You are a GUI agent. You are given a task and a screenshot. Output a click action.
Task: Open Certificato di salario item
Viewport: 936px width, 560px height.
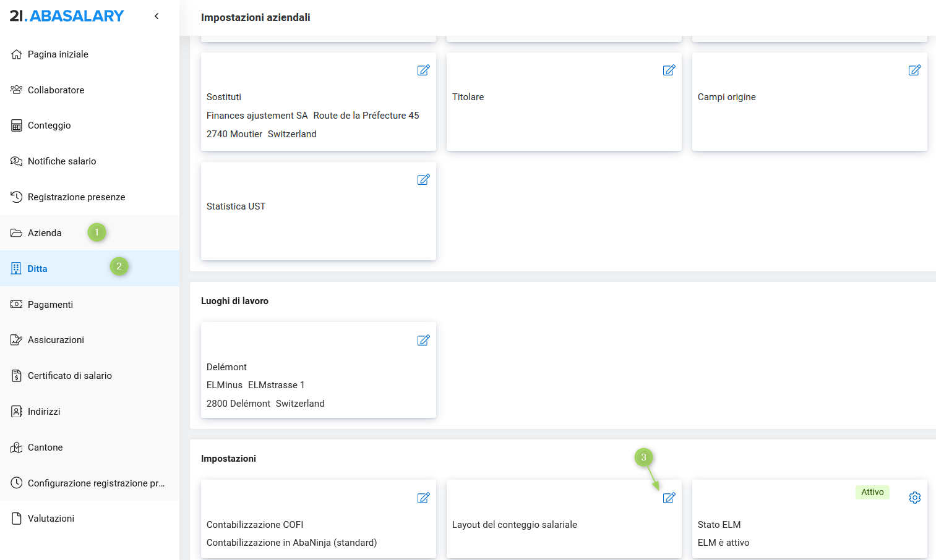point(69,376)
